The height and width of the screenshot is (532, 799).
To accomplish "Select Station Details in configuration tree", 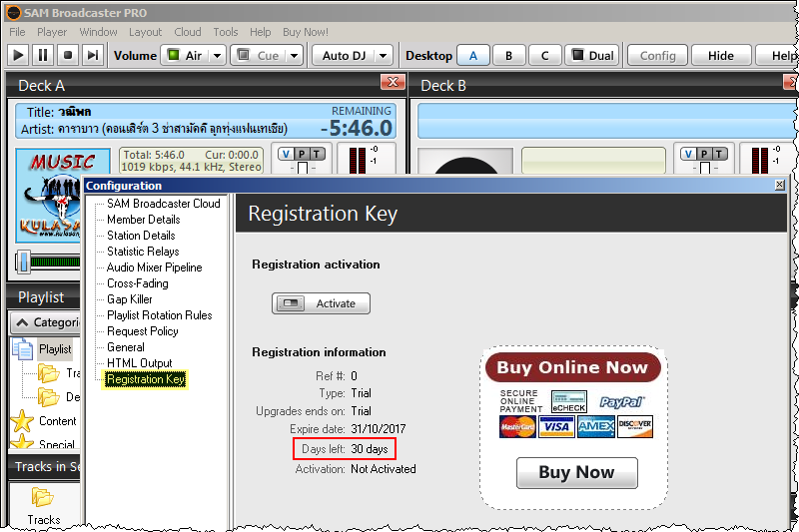I will coord(141,236).
